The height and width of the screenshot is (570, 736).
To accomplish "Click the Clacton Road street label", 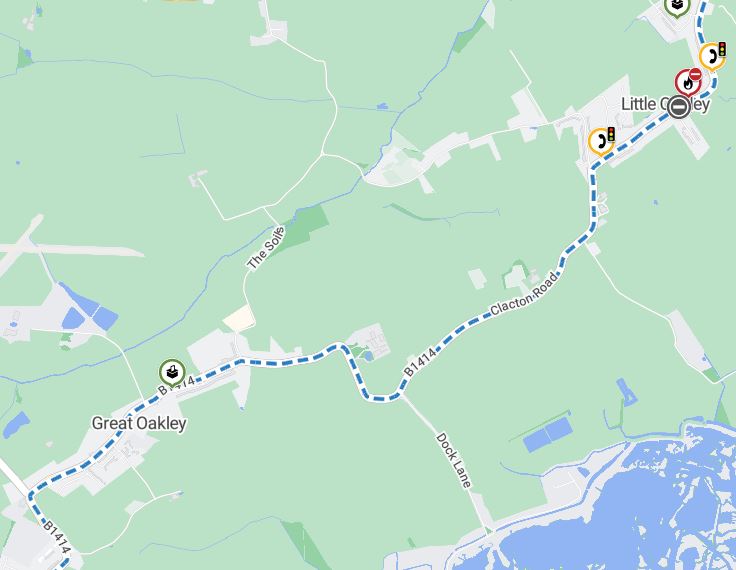I will [525, 294].
